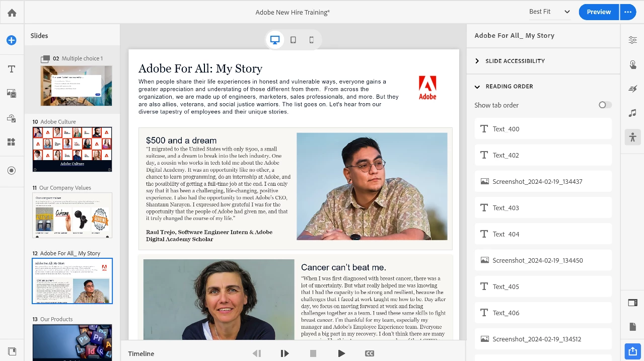Select the photo of man with glasses

click(372, 186)
